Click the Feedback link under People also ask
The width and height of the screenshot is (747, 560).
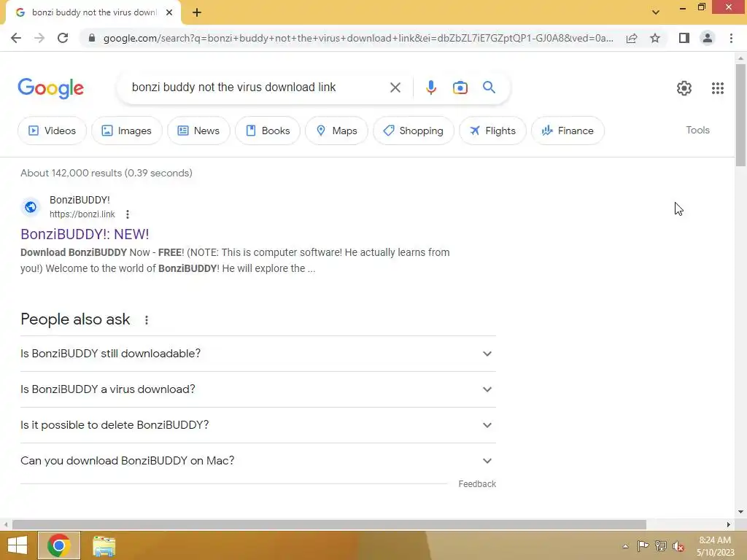[477, 484]
